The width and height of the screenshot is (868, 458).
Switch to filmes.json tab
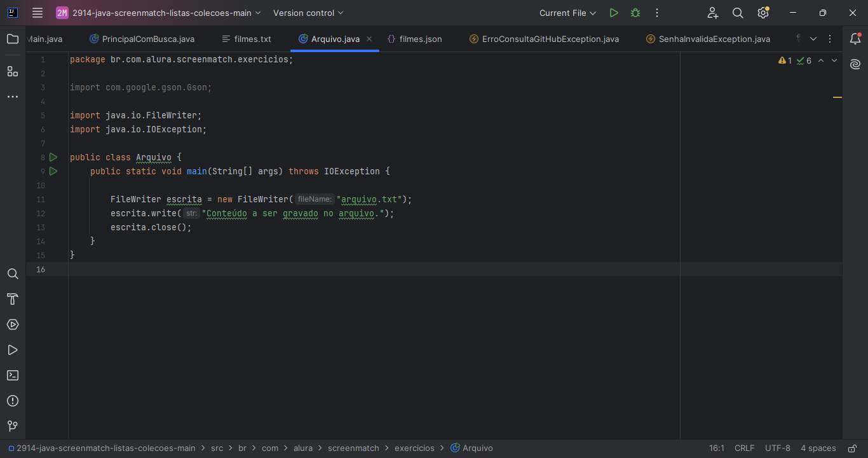point(414,39)
